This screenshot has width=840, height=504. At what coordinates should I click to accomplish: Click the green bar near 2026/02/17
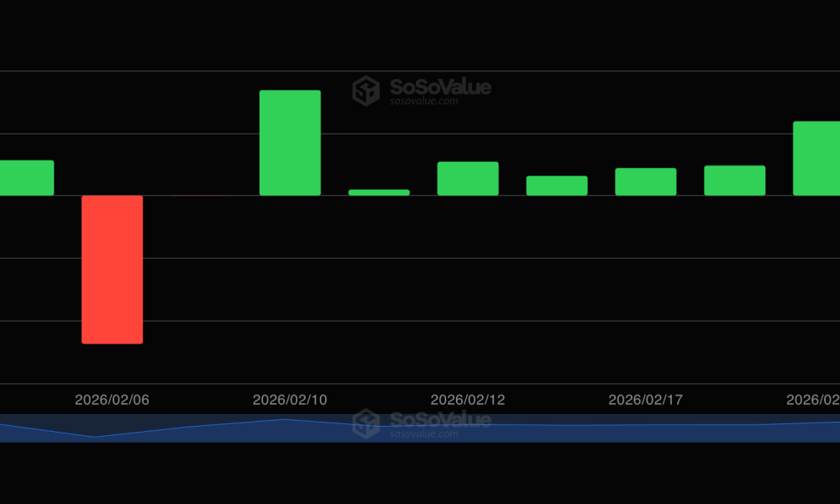(645, 181)
